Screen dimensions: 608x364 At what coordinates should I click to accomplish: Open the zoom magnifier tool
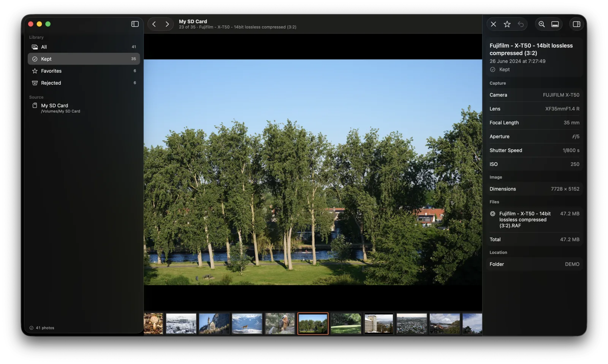click(x=541, y=24)
